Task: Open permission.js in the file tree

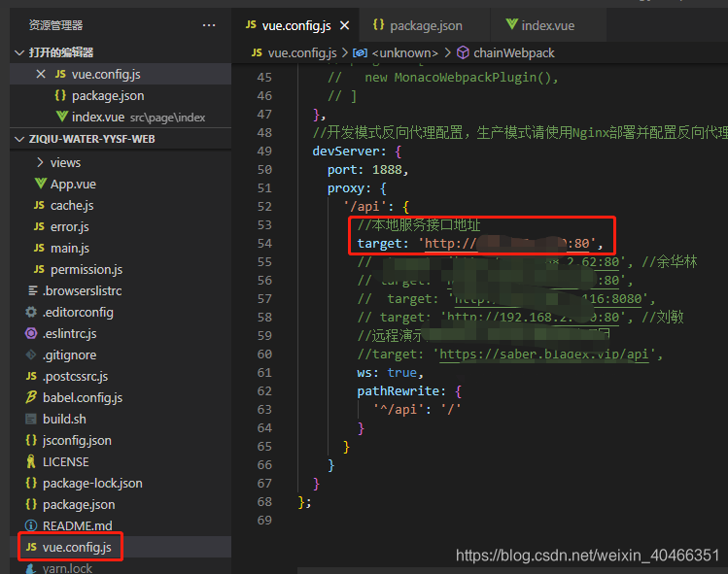Action: click(121, 269)
